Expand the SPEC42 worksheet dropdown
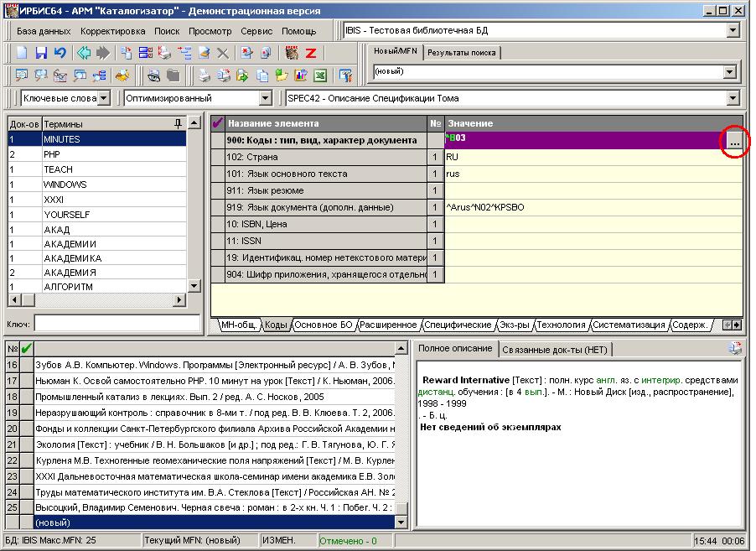This screenshot has height=551, width=756. 733,98
